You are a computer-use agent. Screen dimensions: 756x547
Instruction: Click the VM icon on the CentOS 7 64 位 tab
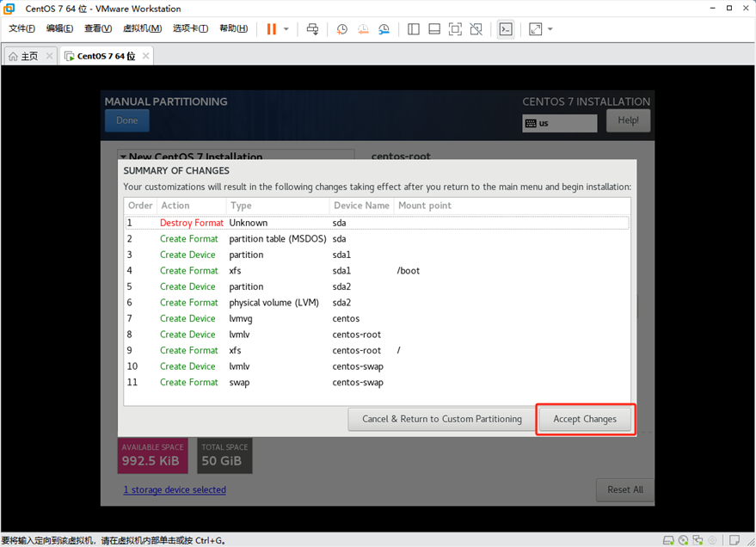coord(70,57)
